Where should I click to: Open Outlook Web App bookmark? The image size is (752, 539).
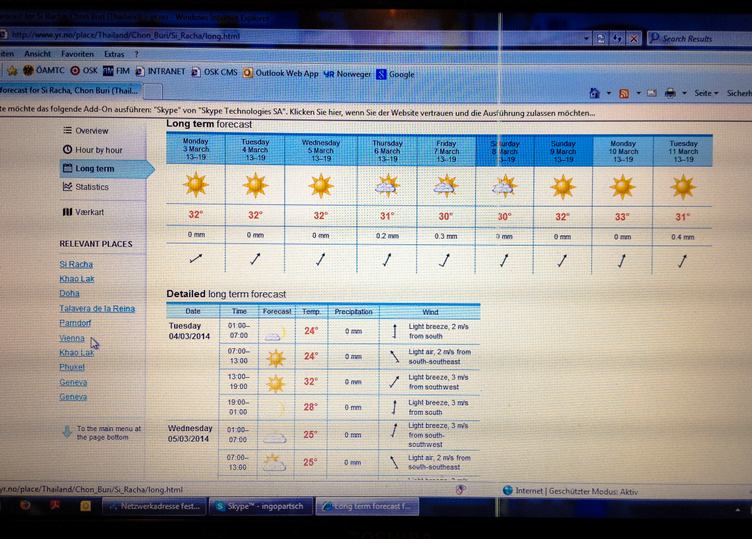[281, 73]
